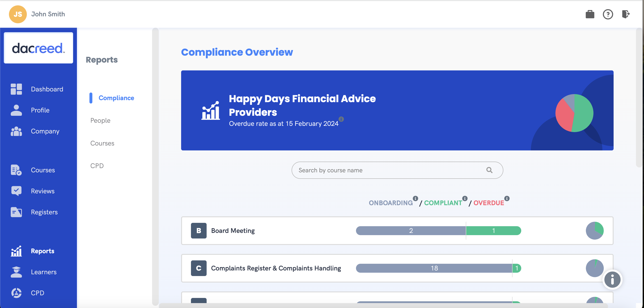The height and width of the screenshot is (308, 644).
Task: Click info icon next to OVERDUE
Action: [507, 198]
